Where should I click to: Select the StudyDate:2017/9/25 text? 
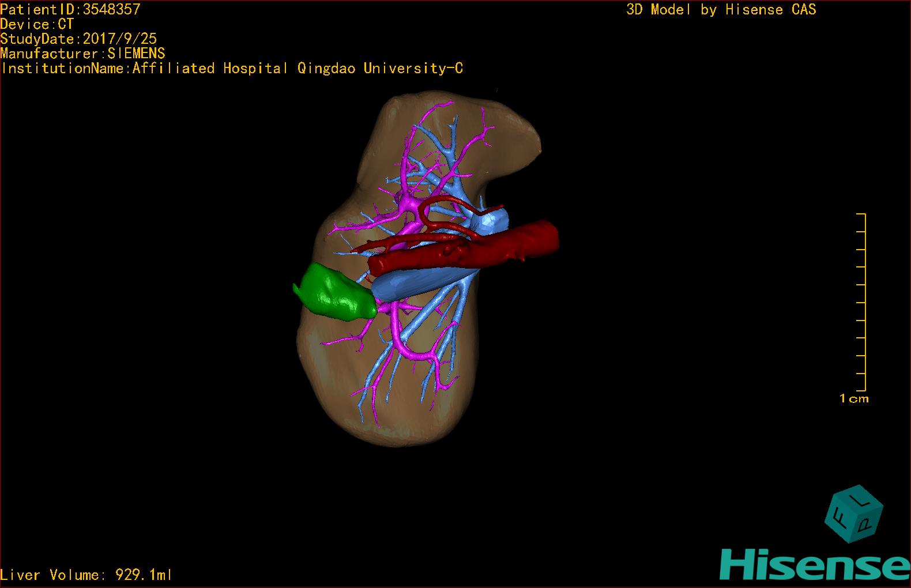click(x=78, y=39)
